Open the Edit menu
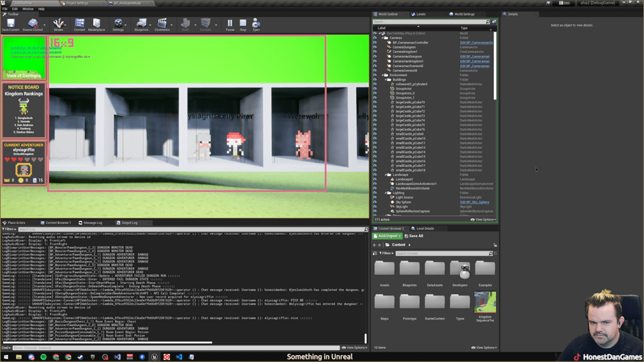This screenshot has height=362, width=644. pos(15,9)
